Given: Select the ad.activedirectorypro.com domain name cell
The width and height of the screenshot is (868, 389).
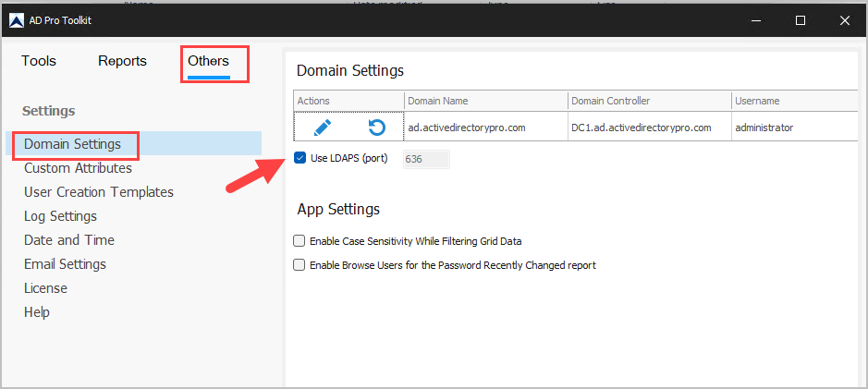Looking at the screenshot, I should point(486,128).
